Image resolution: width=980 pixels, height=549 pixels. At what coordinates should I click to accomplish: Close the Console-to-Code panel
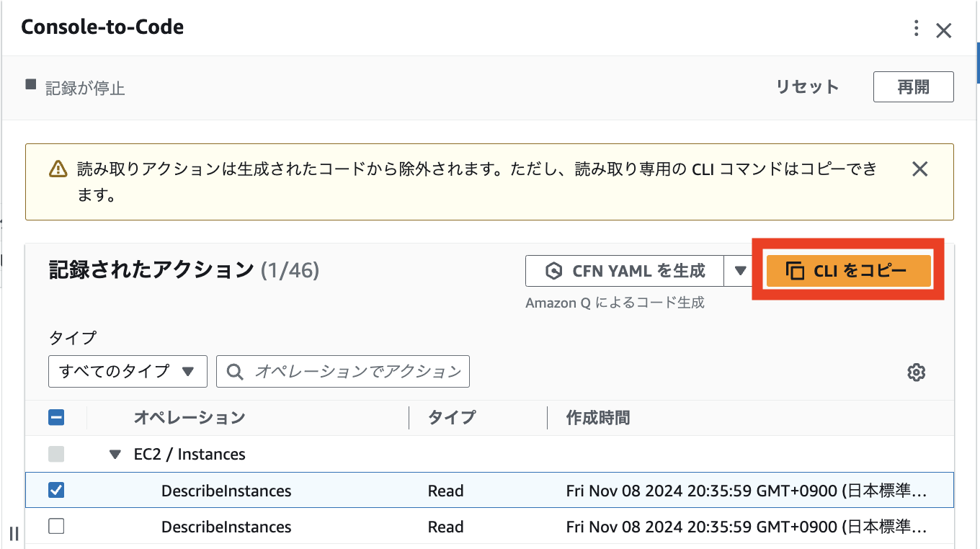point(944,30)
